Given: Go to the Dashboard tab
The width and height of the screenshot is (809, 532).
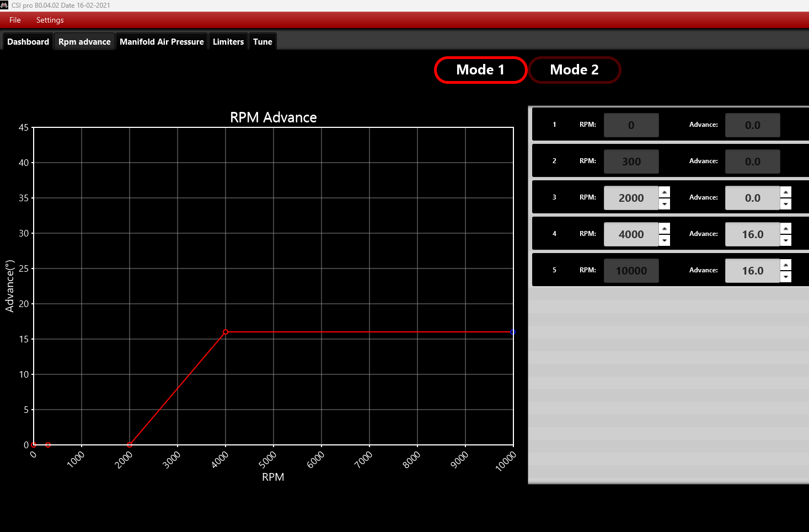Looking at the screenshot, I should click(28, 42).
